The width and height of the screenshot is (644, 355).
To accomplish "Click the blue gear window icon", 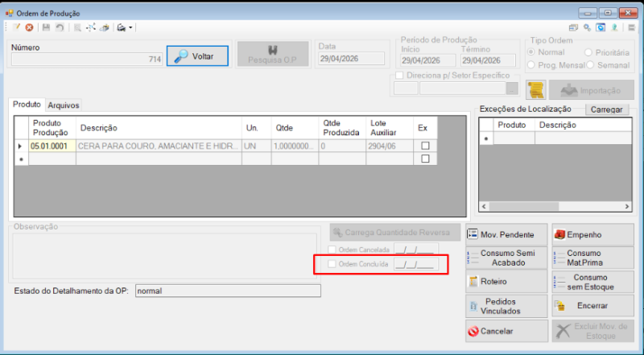I will pos(601,27).
